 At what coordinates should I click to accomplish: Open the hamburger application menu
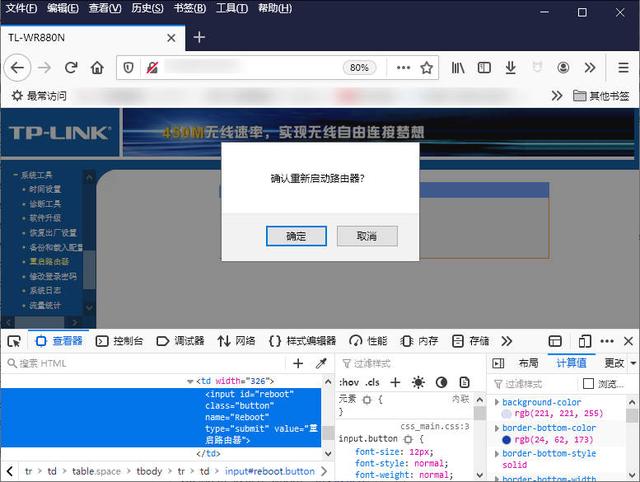click(x=623, y=68)
